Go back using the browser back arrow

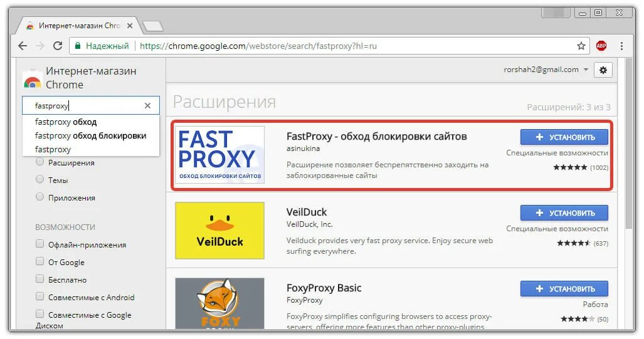[23, 46]
